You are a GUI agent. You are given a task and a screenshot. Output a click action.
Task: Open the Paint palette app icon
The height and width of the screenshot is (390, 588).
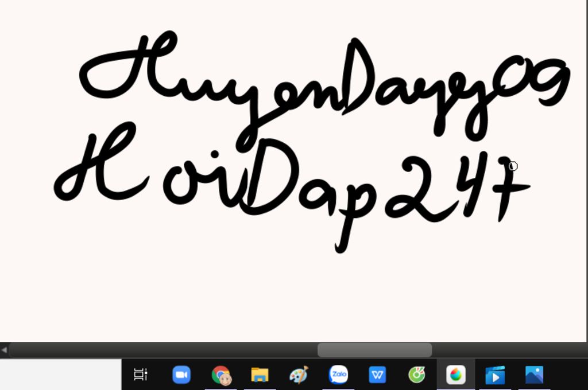pyautogui.click(x=299, y=375)
